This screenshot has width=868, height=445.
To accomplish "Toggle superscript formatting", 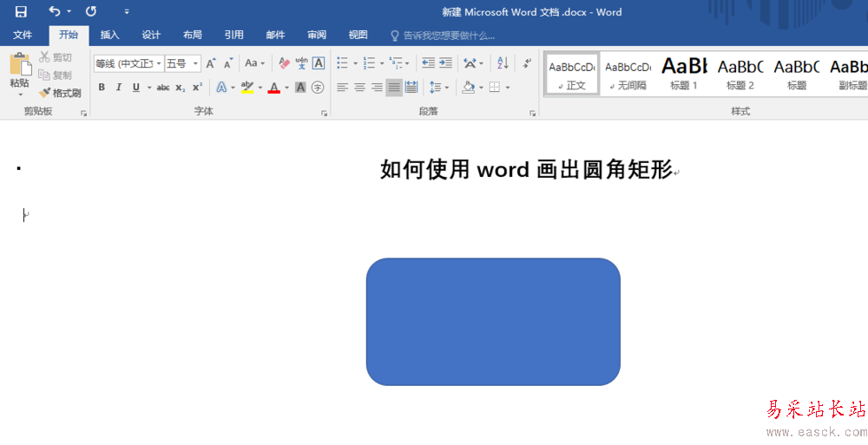I will click(x=197, y=88).
